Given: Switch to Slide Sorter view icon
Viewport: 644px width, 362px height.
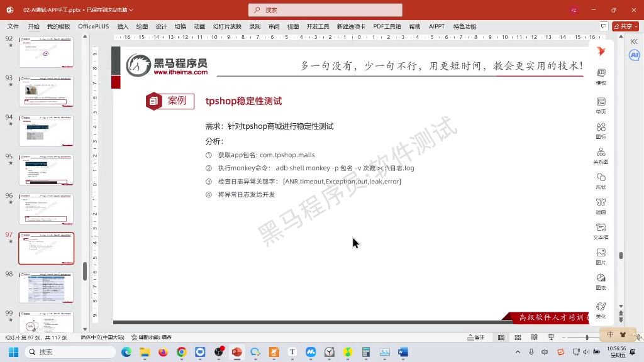Looking at the screenshot, I should pyautogui.click(x=518, y=337).
